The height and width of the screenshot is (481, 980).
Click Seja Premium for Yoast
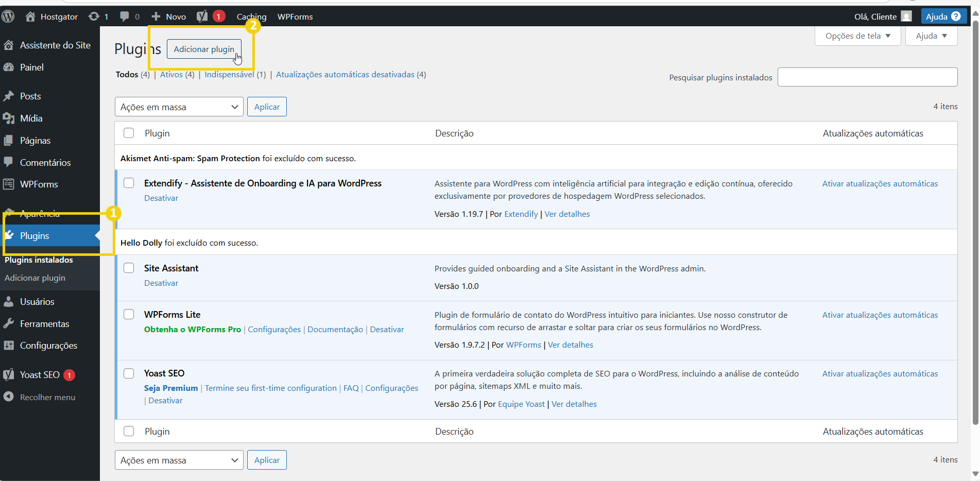(x=171, y=388)
